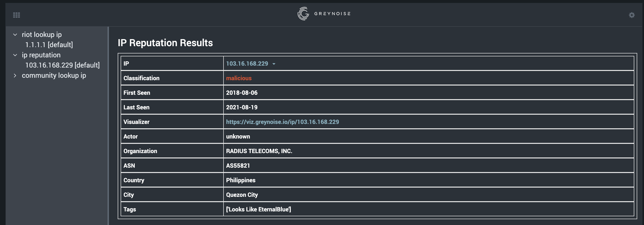Click the Country value Philippines

pyautogui.click(x=241, y=180)
